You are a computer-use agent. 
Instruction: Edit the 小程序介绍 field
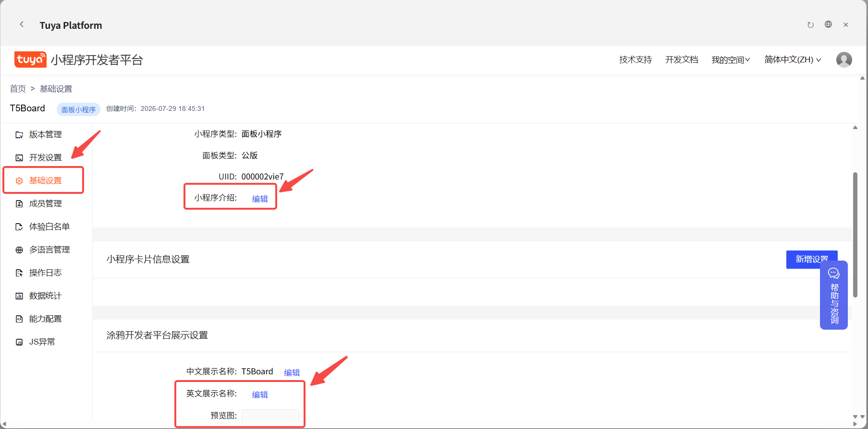(x=260, y=199)
